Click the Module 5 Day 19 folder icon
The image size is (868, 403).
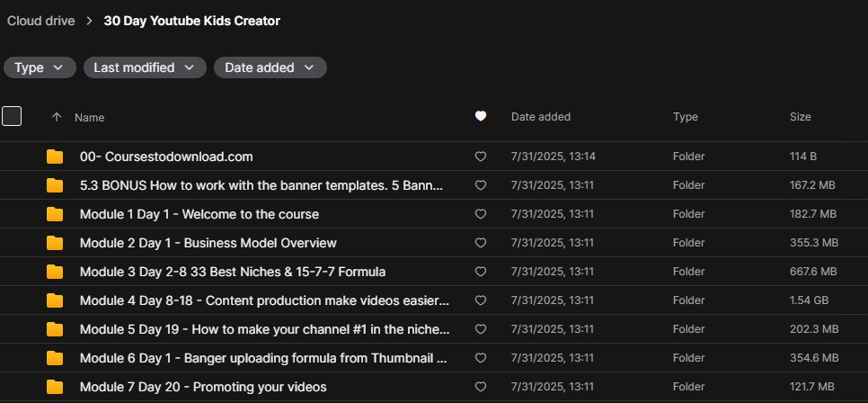[x=55, y=329]
